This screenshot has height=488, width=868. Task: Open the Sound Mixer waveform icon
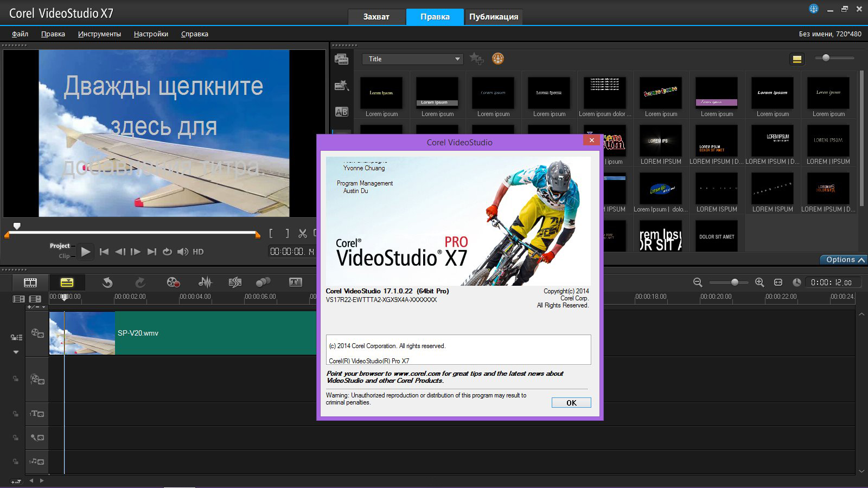205,282
